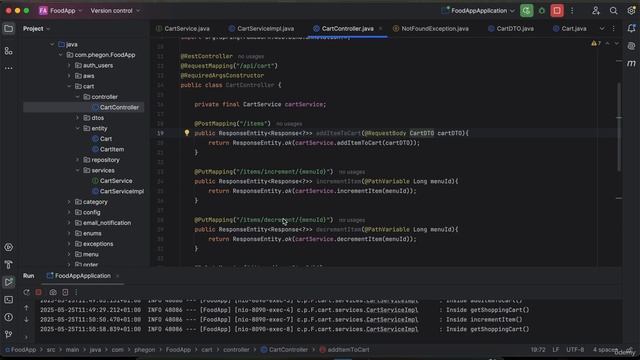Open Version control dropdown
This screenshot has width=640, height=360.
click(x=115, y=11)
